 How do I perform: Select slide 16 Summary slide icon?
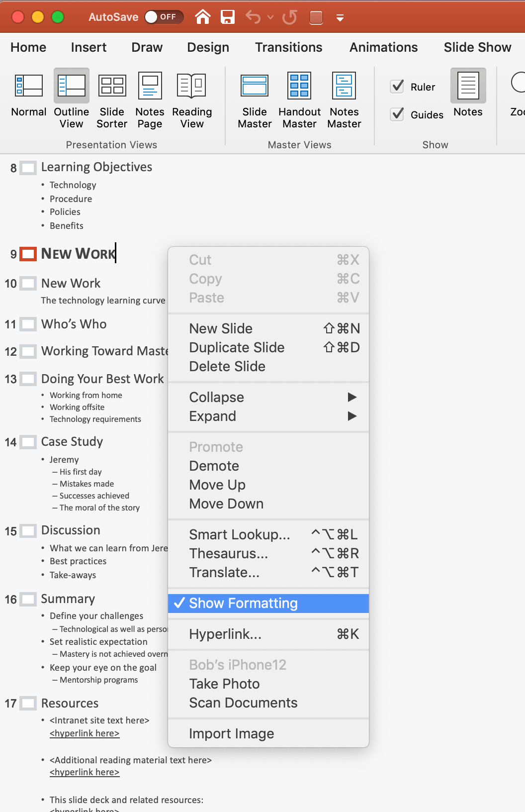pos(28,599)
